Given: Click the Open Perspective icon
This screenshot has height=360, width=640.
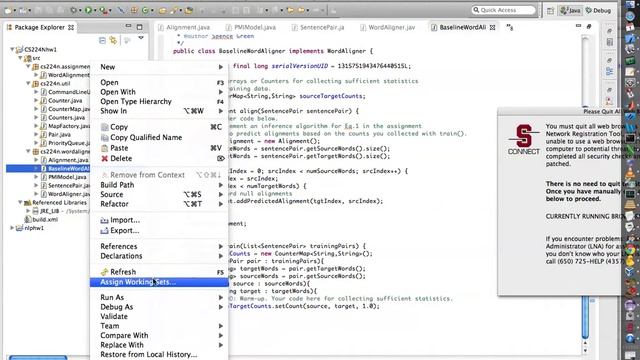Looking at the screenshot, I should coord(550,11).
